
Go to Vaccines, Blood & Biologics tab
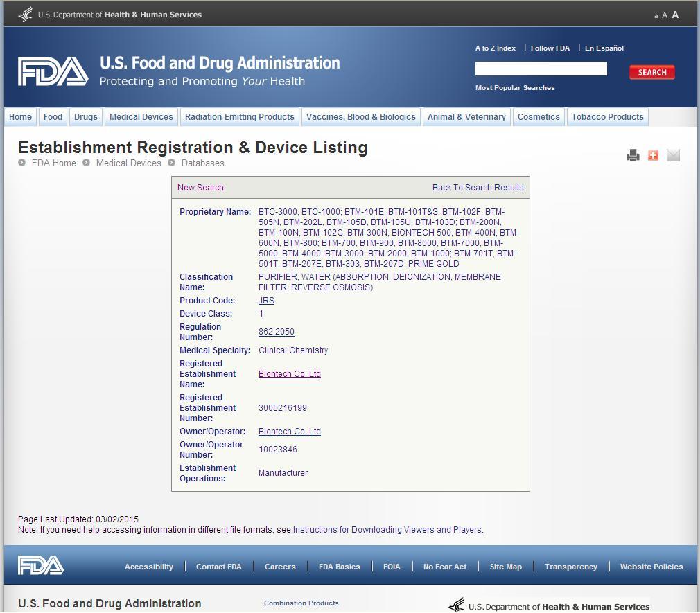click(x=361, y=117)
